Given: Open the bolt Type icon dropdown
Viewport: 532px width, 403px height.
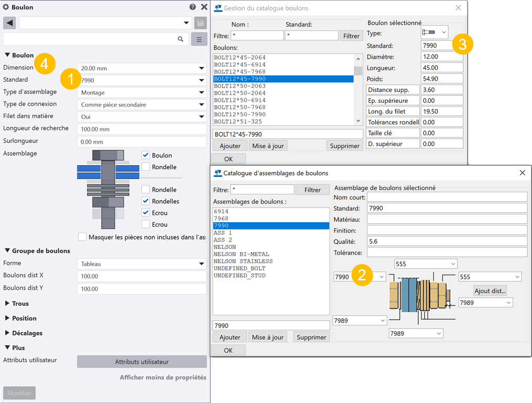Looking at the screenshot, I should click(x=435, y=32).
